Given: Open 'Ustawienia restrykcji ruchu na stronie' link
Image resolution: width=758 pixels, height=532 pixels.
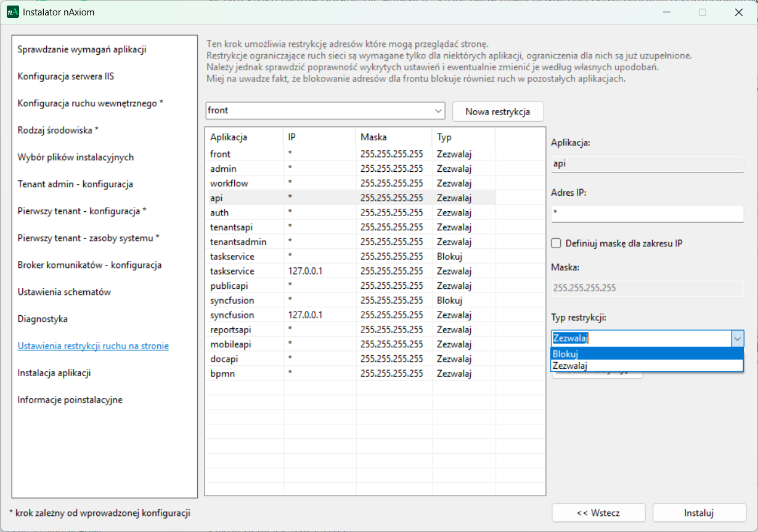Looking at the screenshot, I should pos(93,346).
